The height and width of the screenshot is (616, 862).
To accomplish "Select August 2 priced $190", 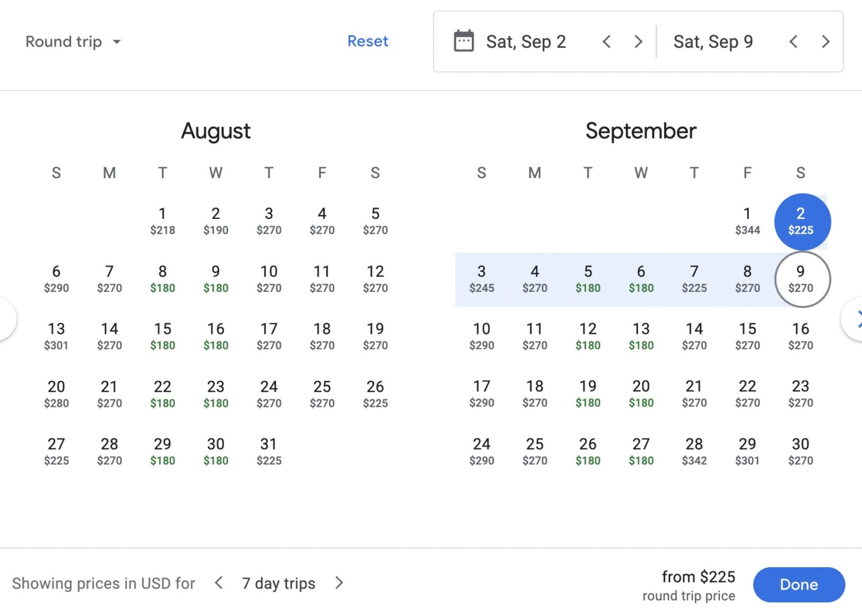I will (x=215, y=221).
